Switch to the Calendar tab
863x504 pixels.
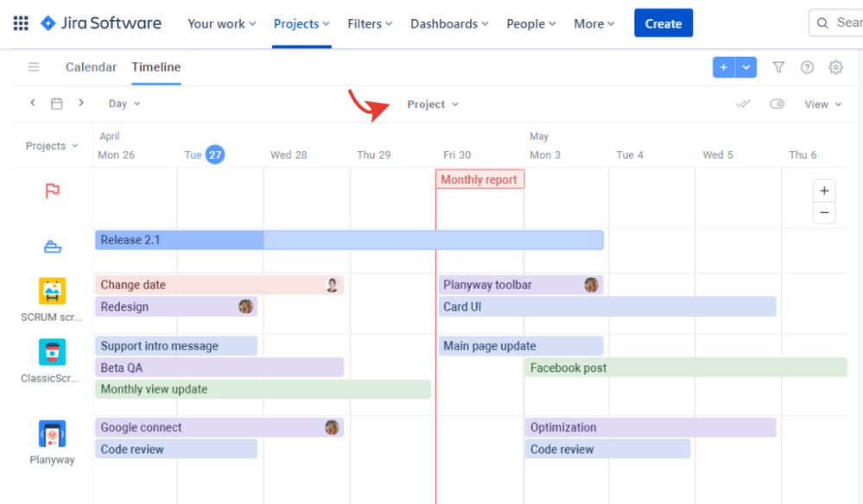pos(91,66)
